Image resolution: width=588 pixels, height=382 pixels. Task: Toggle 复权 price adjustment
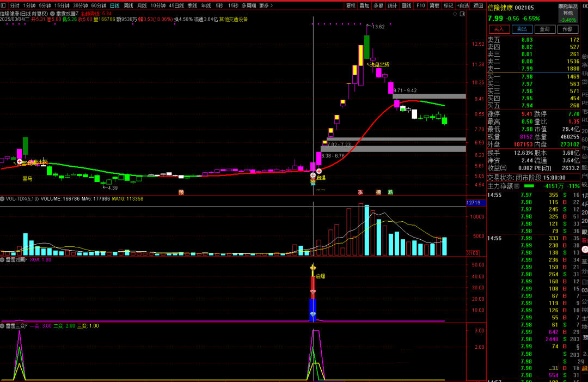(351, 5)
